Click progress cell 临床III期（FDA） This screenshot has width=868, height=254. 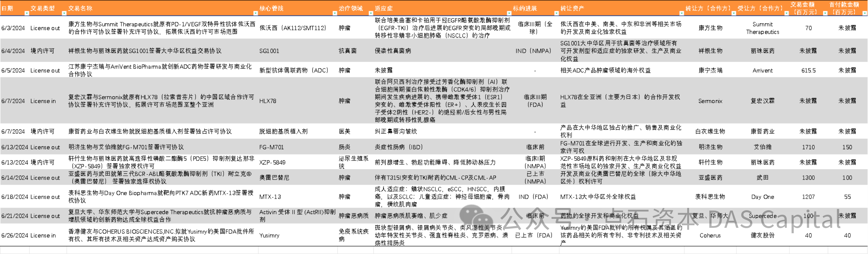click(x=535, y=101)
